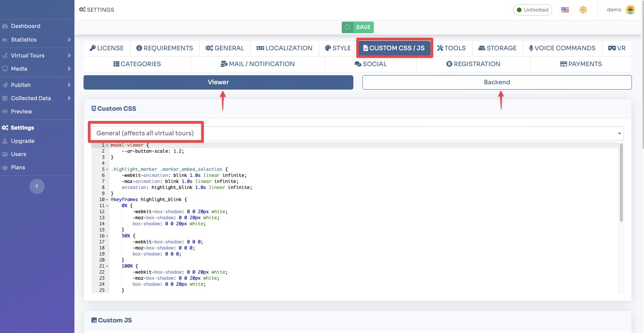The height and width of the screenshot is (333, 644).
Task: Expand the Publish sidebar submenu
Action: [69, 85]
